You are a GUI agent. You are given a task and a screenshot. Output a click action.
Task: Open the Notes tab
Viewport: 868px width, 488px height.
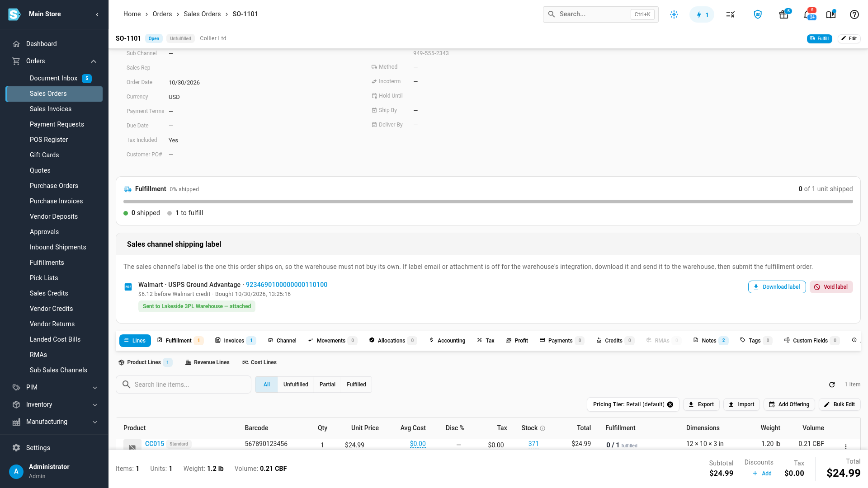click(710, 340)
